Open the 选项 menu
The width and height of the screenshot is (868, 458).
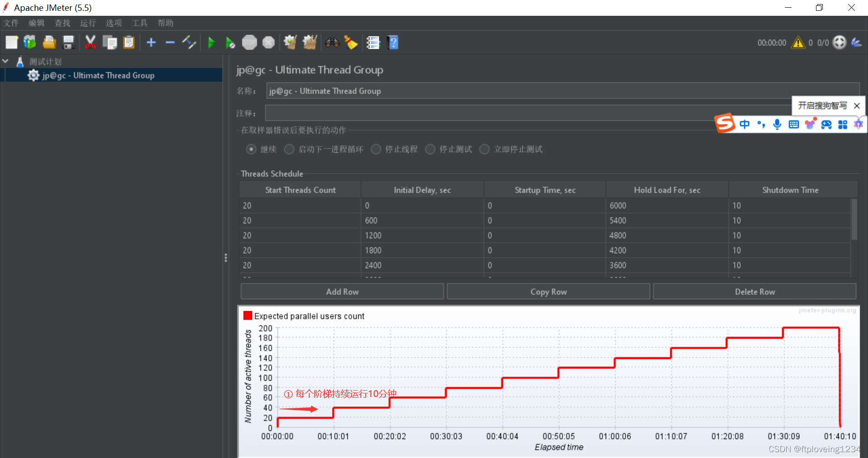[x=114, y=23]
